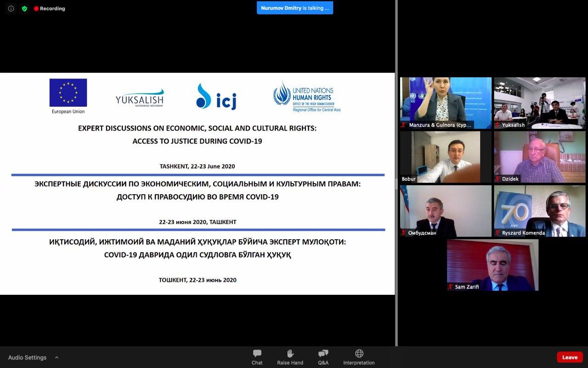Click the Raise Hand icon
The image size is (588, 368).
click(x=290, y=356)
